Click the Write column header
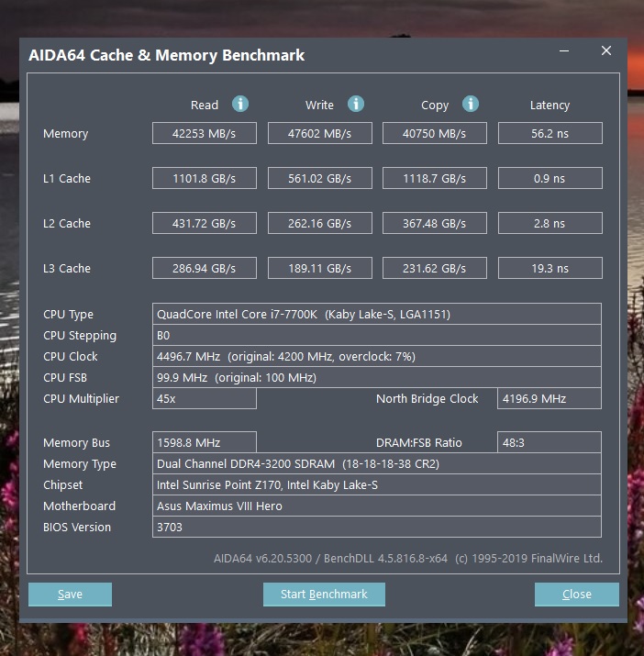Screen dimensions: 644x656 (319, 105)
